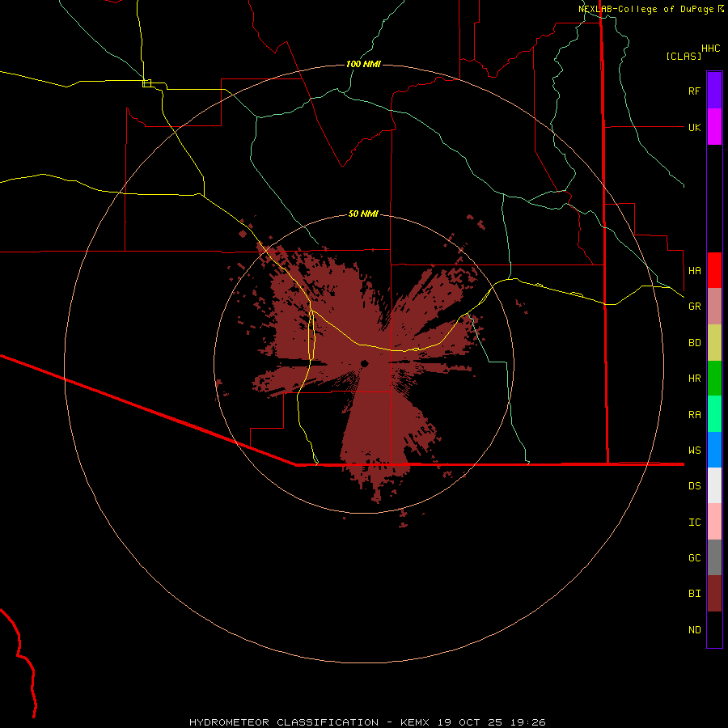Click the small yellow square city marker
Viewport: 728px width, 728px height.
[146, 83]
